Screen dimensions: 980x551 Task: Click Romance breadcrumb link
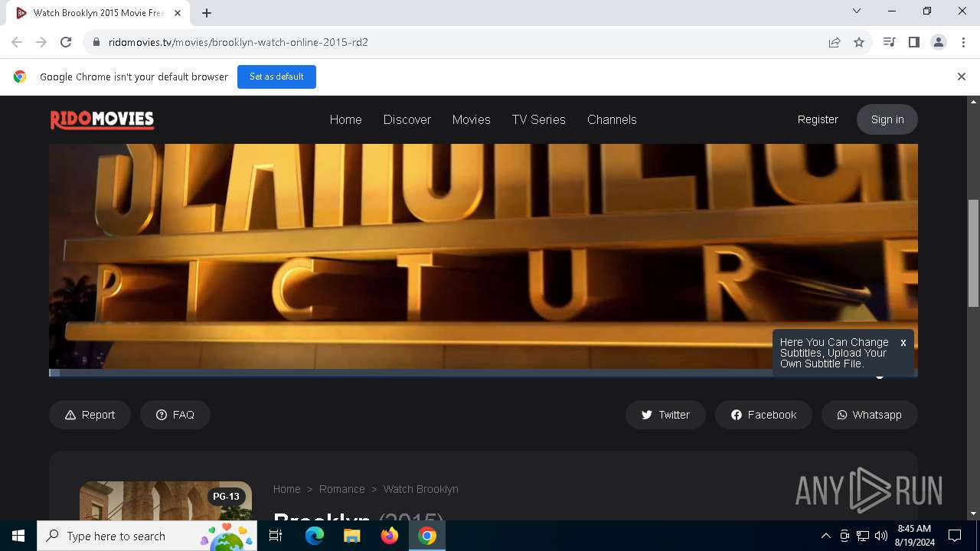click(341, 489)
